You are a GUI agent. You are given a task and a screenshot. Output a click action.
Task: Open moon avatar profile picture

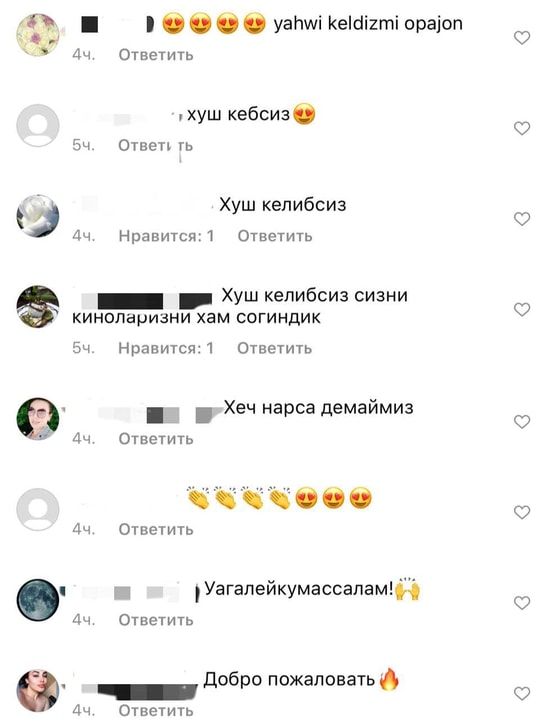pos(38,600)
